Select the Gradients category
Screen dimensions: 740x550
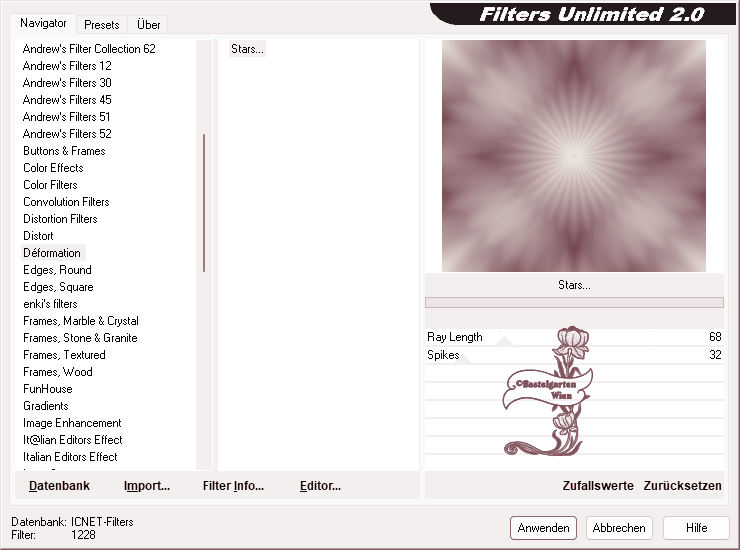46,406
